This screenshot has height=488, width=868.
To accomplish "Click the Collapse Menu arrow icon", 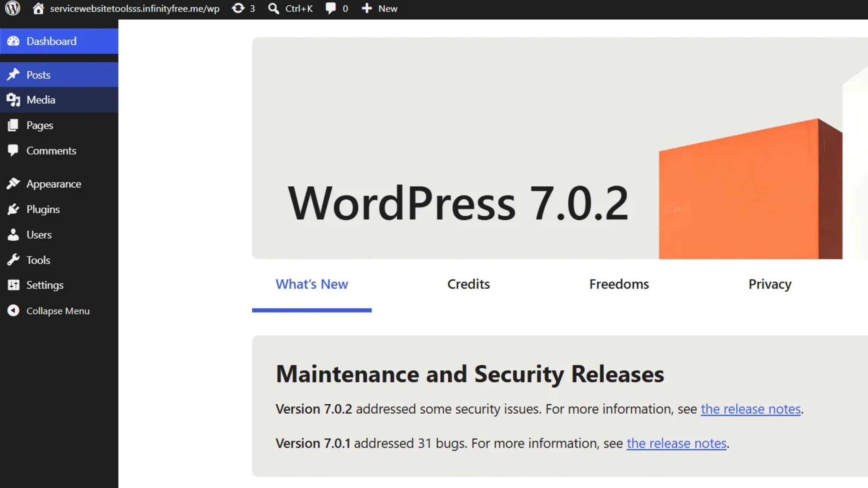I will click(x=13, y=311).
